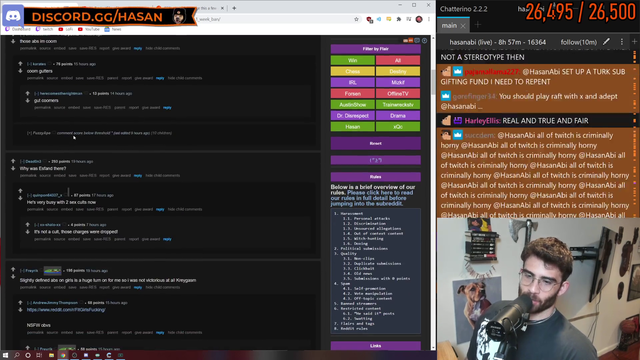Upvote 'It's not a cult' comment
Screen dimensions: 640x360
[x=27, y=224]
